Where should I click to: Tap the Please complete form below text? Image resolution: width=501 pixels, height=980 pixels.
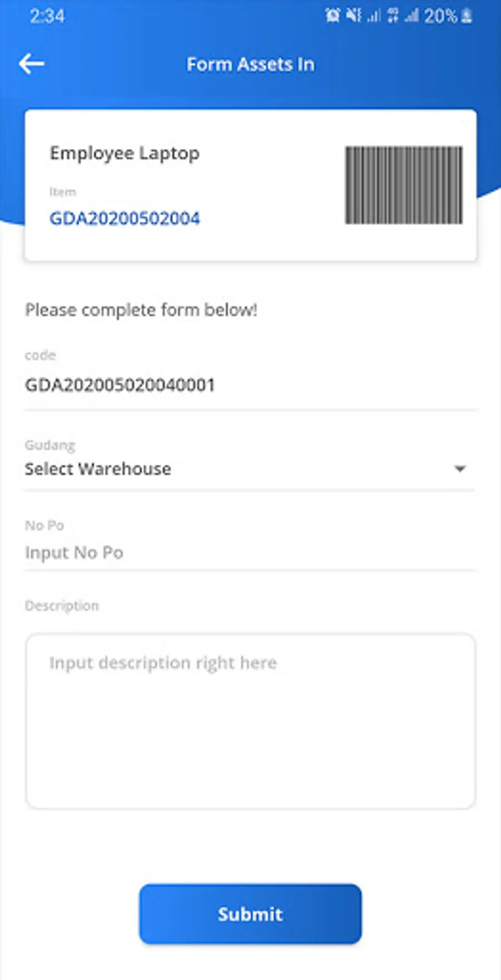tap(141, 310)
